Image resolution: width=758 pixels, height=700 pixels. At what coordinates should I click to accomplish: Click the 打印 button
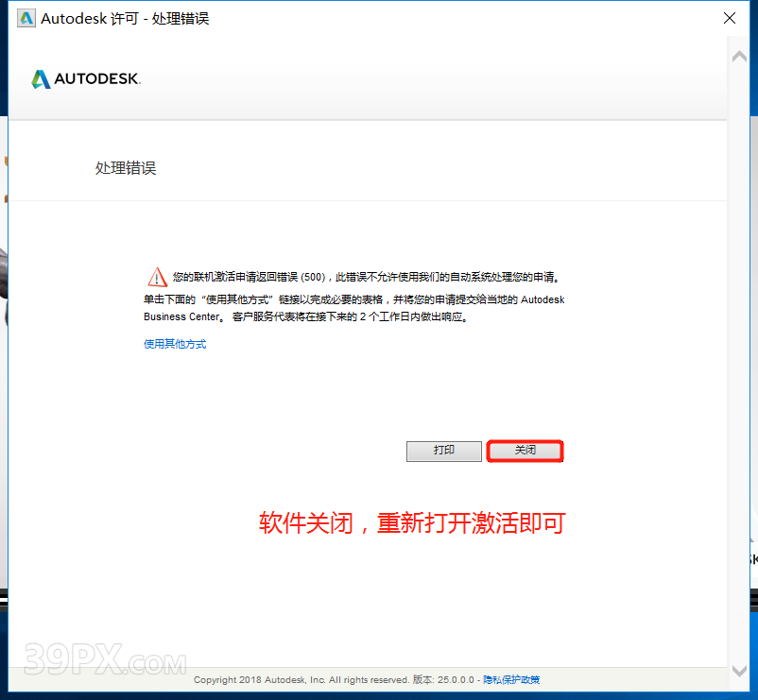click(444, 451)
